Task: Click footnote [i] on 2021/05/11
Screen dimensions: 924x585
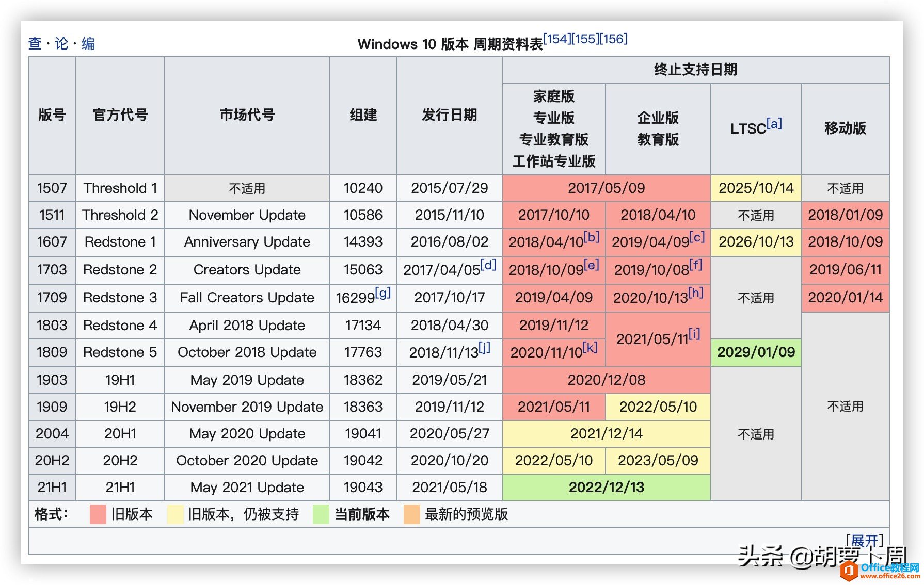Action: pyautogui.click(x=694, y=334)
